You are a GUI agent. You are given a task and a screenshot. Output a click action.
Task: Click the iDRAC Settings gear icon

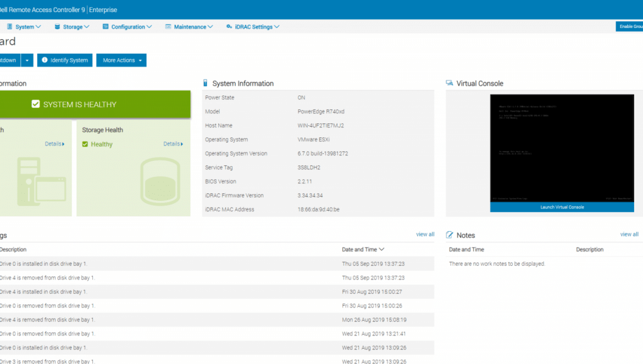pos(229,26)
